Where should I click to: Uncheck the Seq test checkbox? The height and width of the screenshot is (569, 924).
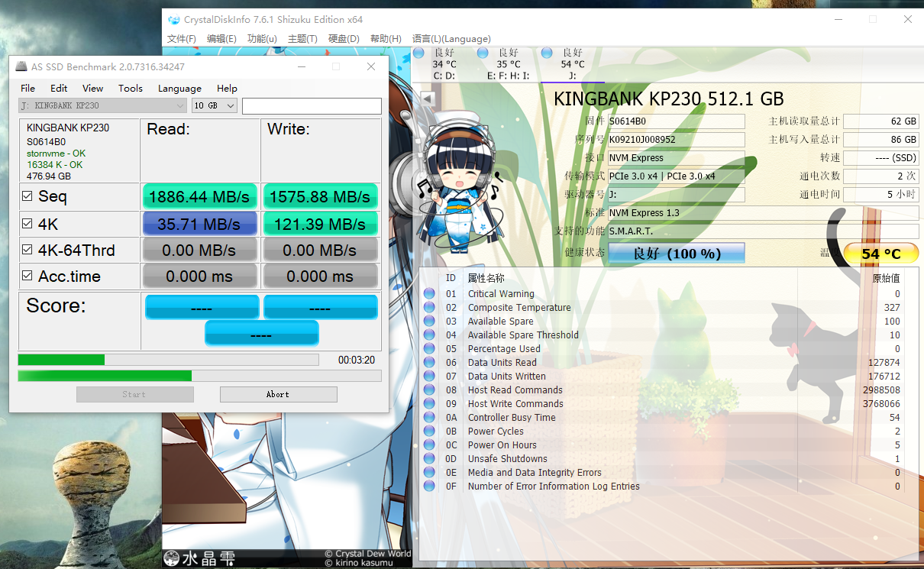click(27, 196)
